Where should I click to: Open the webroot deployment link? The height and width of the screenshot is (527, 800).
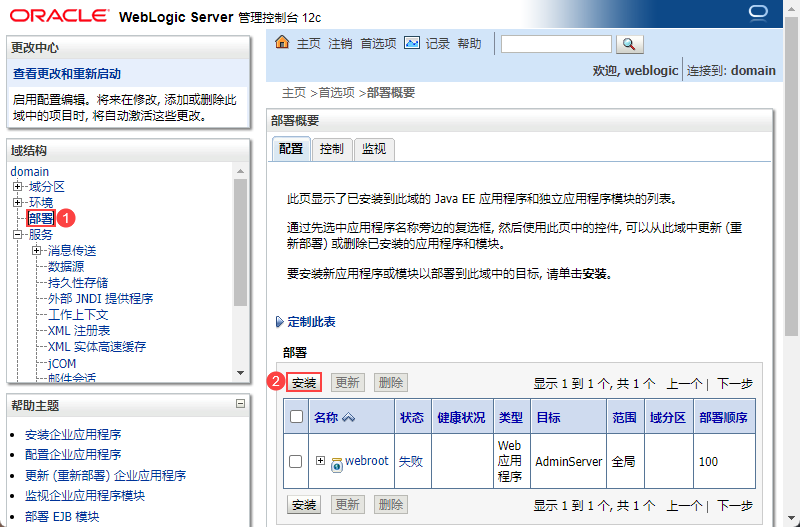click(x=367, y=461)
